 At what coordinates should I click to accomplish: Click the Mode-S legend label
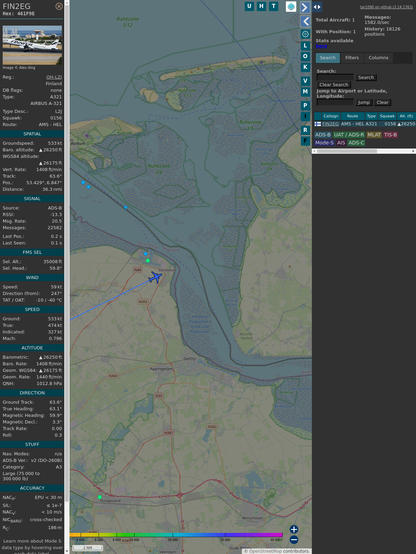click(x=324, y=143)
